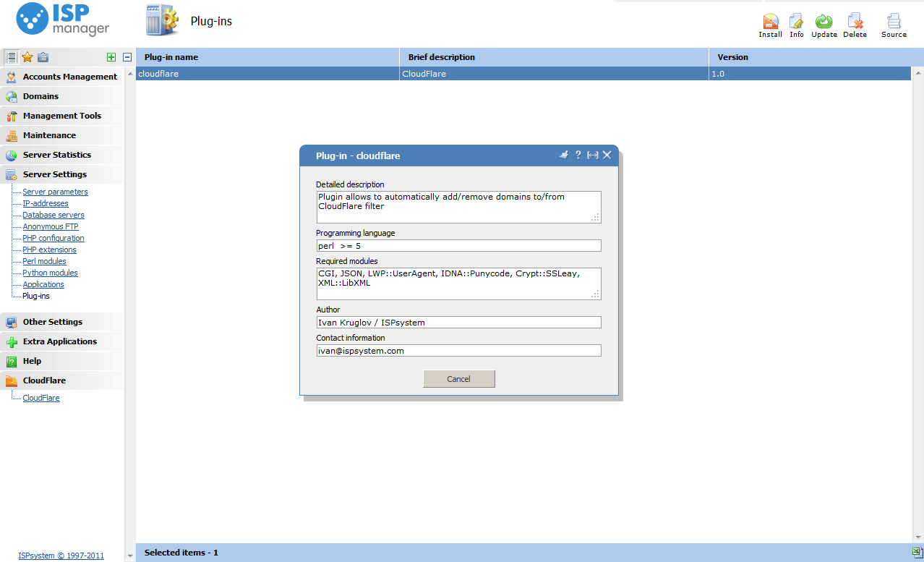
Task: Click the Contact information field
Action: [458, 351]
